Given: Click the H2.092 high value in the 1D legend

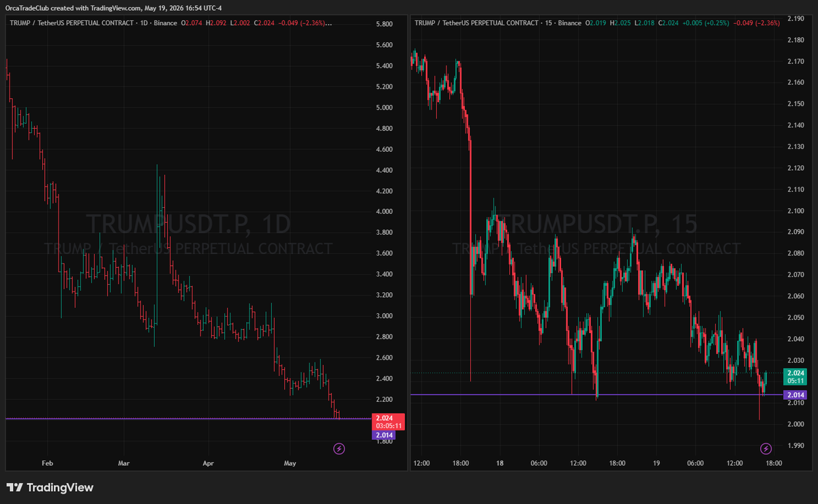Looking at the screenshot, I should 215,22.
